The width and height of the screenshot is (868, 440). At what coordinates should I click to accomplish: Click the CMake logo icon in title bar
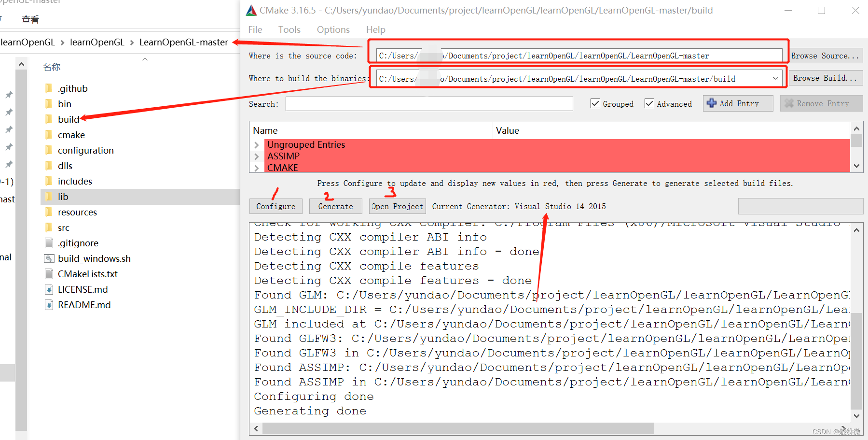[x=251, y=10]
